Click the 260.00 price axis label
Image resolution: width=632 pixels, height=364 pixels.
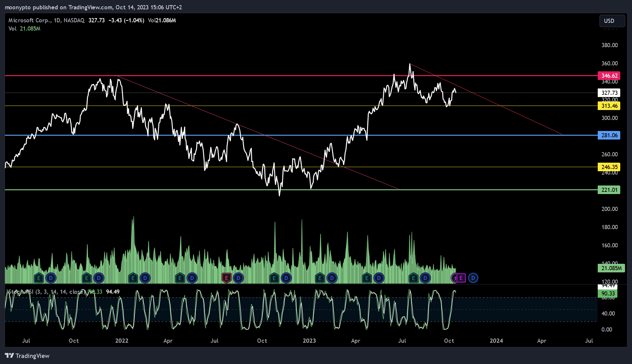[x=609, y=154]
